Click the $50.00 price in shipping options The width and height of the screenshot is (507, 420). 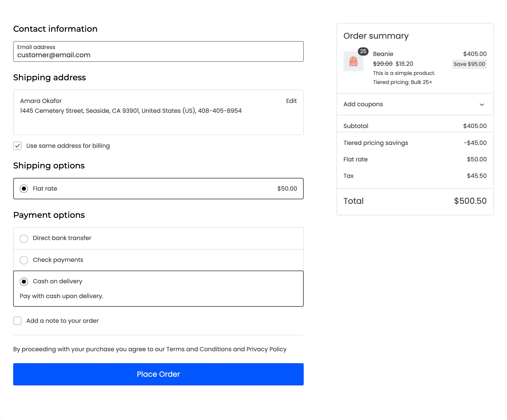(x=287, y=189)
